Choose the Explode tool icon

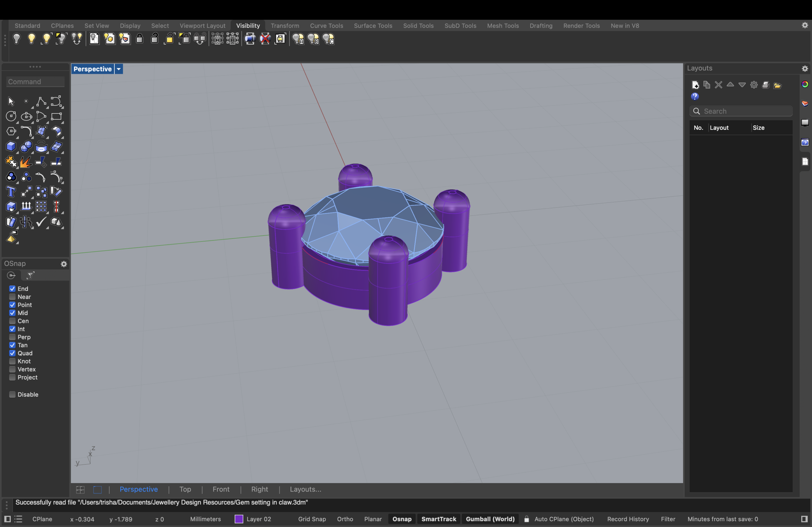tap(26, 162)
